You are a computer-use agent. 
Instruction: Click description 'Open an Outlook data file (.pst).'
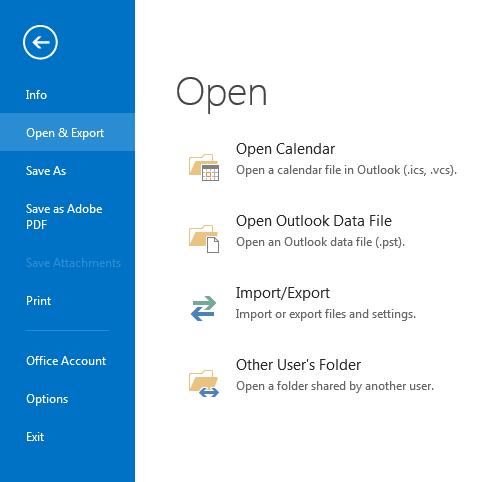pyautogui.click(x=320, y=242)
